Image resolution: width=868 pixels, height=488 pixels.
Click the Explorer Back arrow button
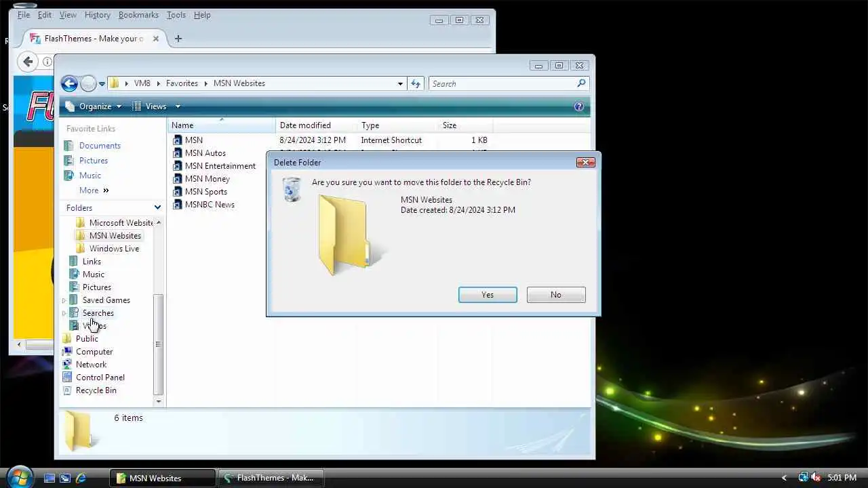tap(69, 83)
